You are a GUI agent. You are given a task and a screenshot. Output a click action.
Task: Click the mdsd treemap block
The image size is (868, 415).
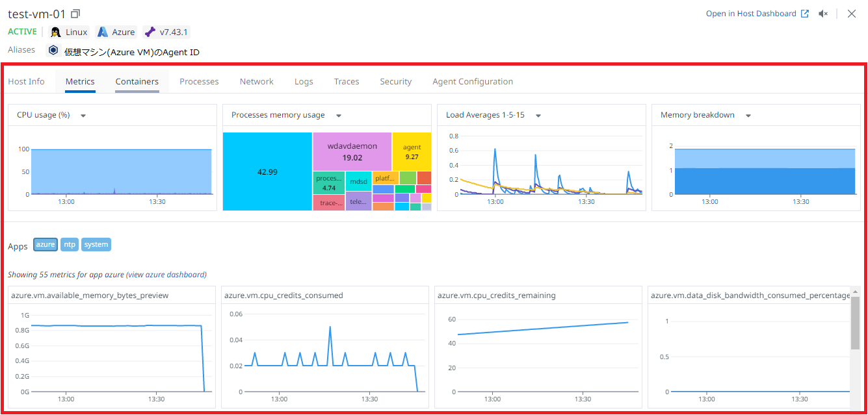coord(359,181)
